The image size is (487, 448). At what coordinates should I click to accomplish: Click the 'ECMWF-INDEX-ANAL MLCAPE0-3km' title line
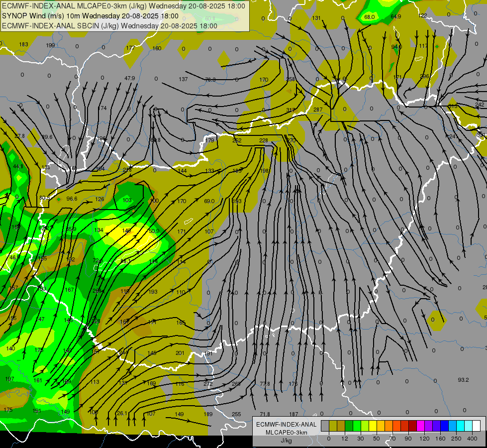(x=123, y=6)
